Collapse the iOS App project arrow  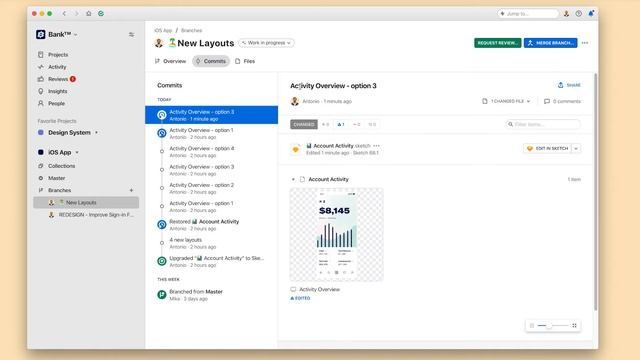77,152
